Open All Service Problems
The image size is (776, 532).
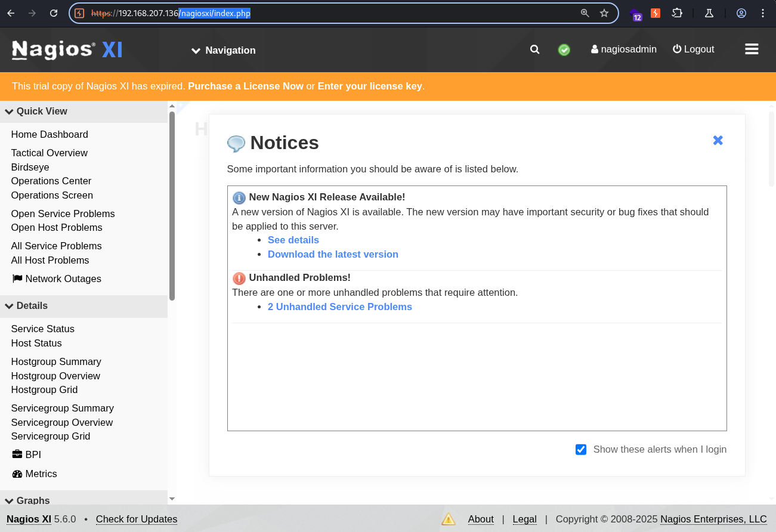point(56,246)
